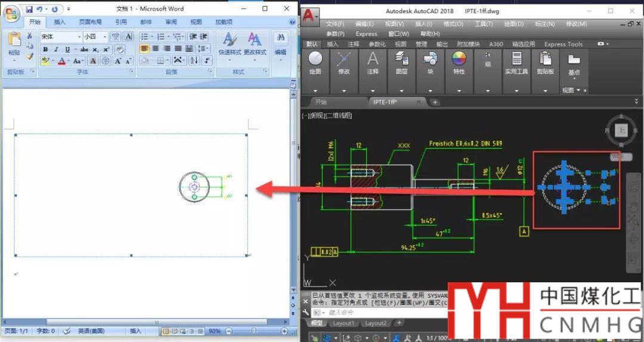Open the 实用工具 calculator panel

click(516, 58)
